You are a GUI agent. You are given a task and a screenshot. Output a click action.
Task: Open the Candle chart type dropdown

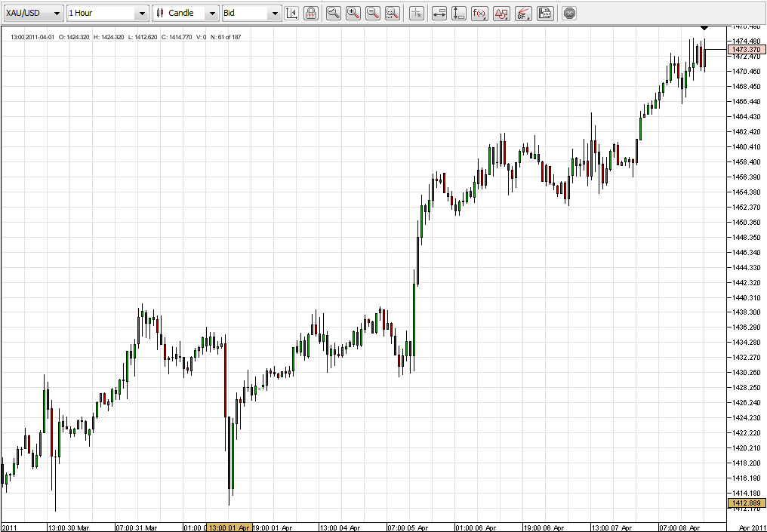click(186, 13)
